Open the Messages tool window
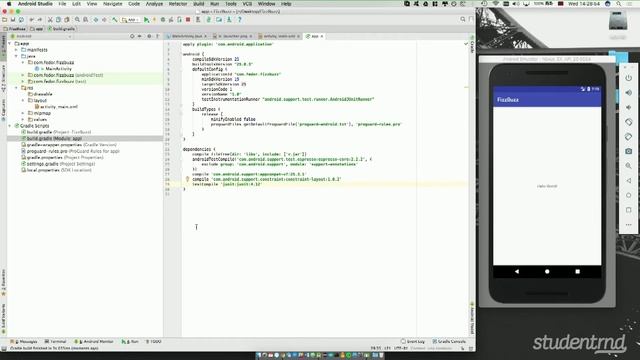640x360 pixels. [25, 342]
